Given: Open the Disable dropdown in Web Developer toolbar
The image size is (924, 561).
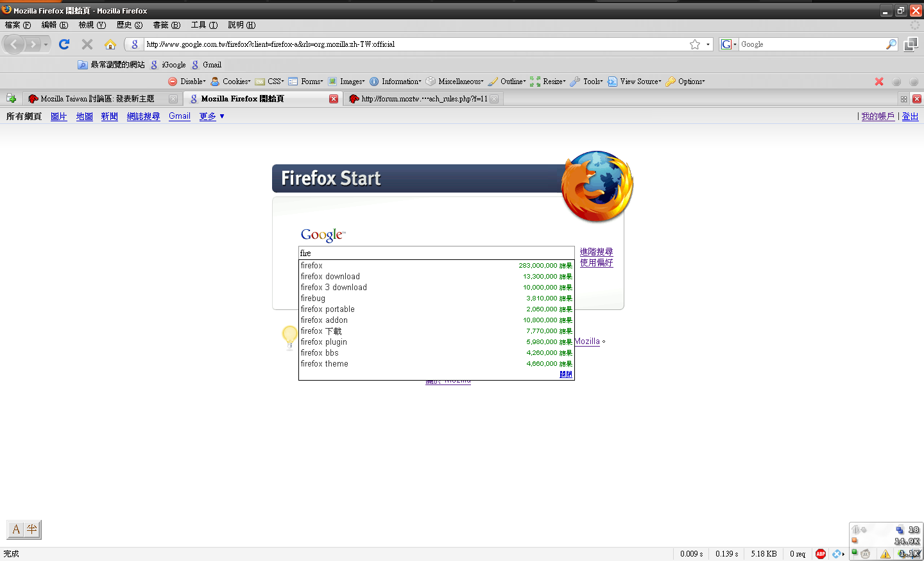Looking at the screenshot, I should click(x=187, y=82).
